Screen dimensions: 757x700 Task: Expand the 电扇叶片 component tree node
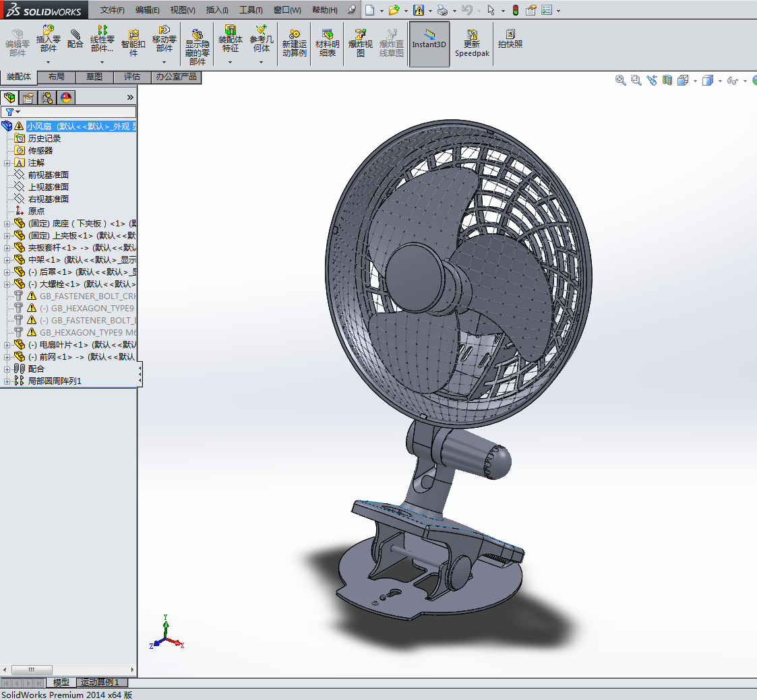[x=7, y=345]
